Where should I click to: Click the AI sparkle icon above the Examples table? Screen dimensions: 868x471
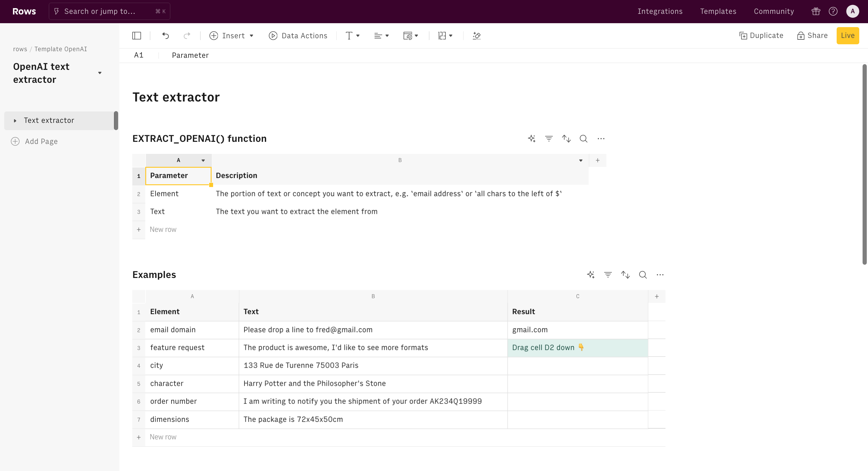pos(590,275)
